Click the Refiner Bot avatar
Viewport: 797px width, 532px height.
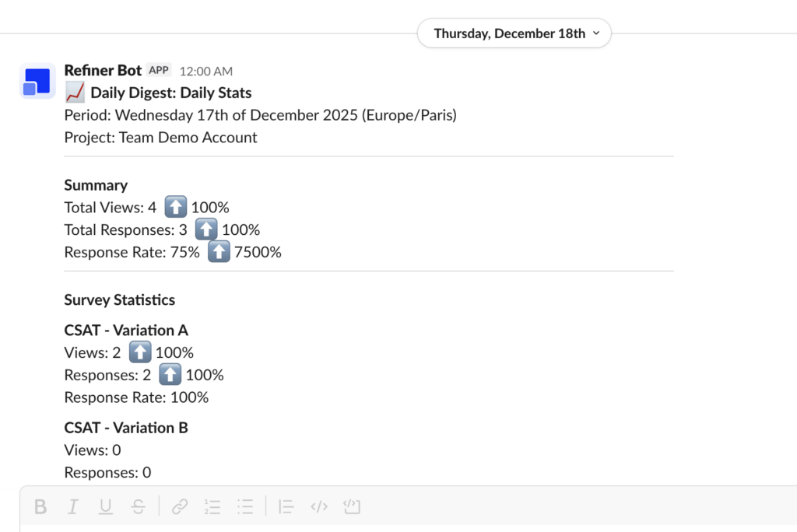pos(37,81)
